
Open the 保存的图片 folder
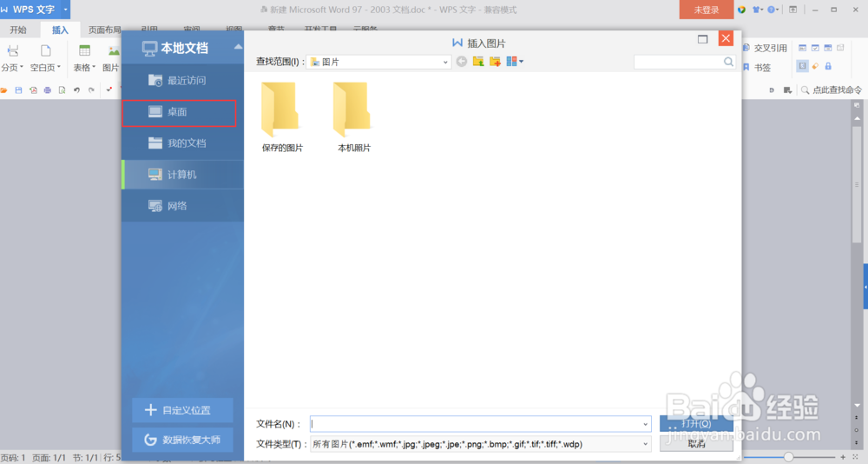(282, 117)
